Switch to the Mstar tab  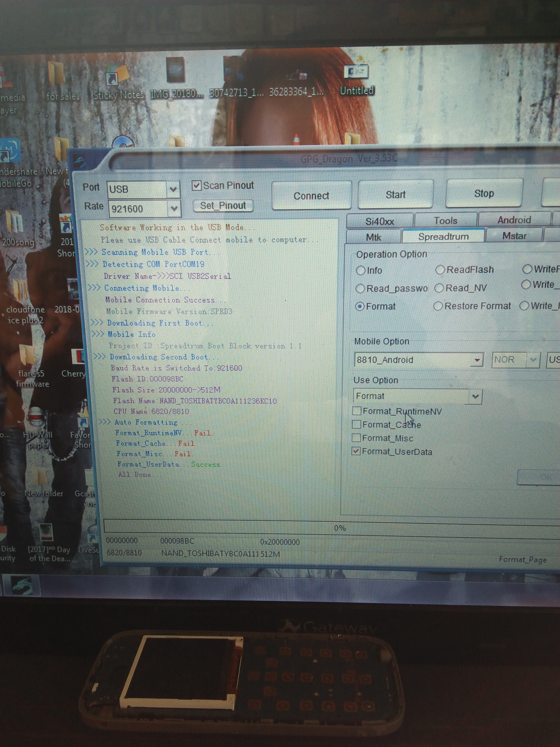[x=514, y=236]
